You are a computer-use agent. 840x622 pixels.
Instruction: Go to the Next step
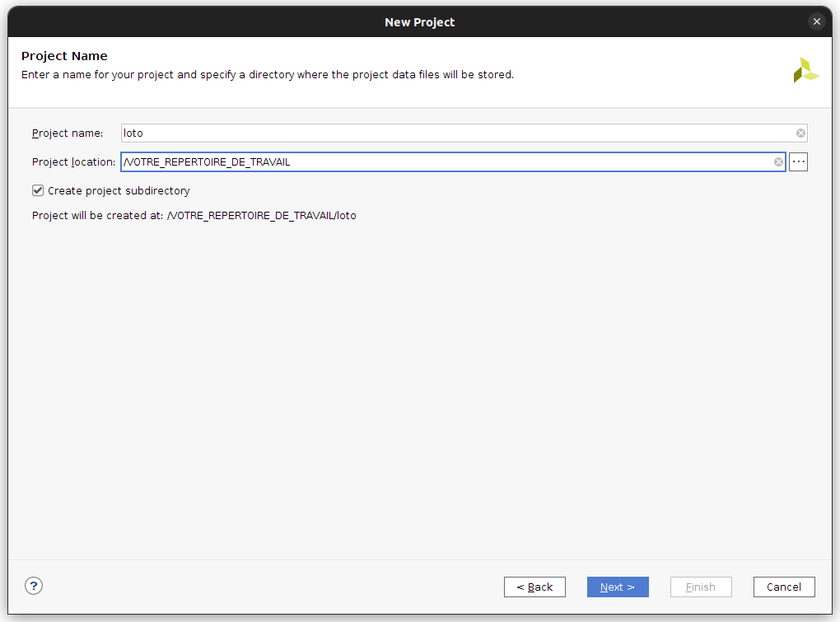click(618, 587)
